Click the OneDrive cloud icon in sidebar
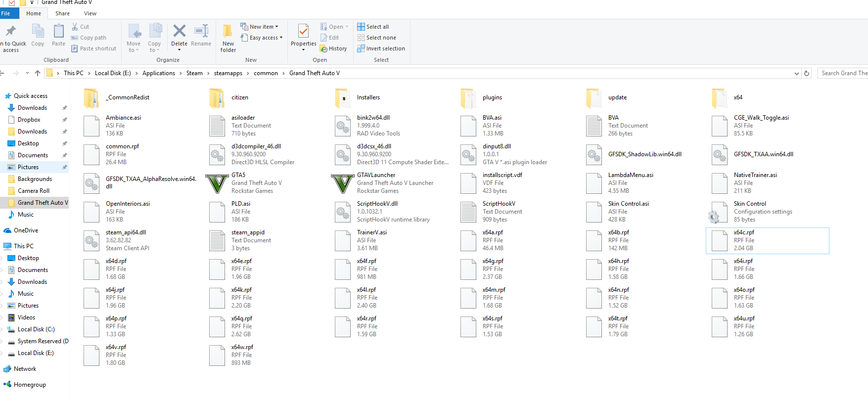This screenshot has height=403, width=868. (x=7, y=230)
